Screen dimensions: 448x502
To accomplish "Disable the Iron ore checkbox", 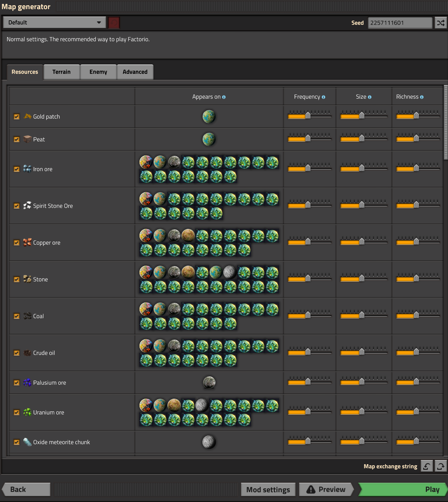I will click(16, 169).
